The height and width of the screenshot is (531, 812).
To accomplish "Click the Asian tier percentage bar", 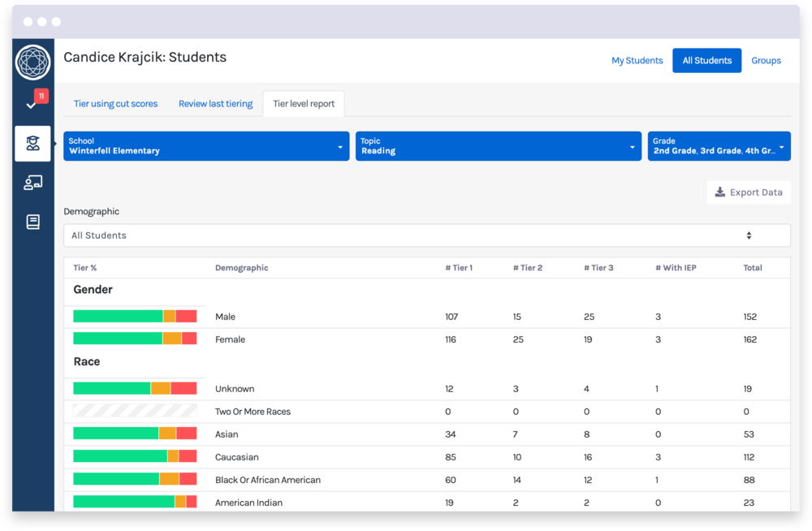I will click(135, 434).
